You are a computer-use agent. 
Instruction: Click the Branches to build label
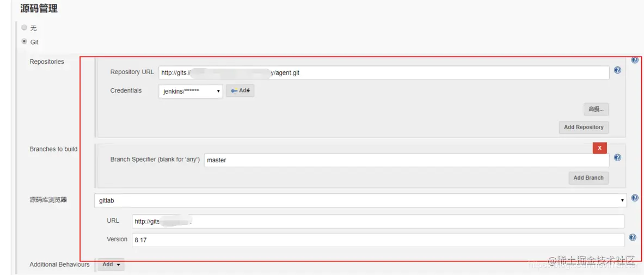point(53,149)
